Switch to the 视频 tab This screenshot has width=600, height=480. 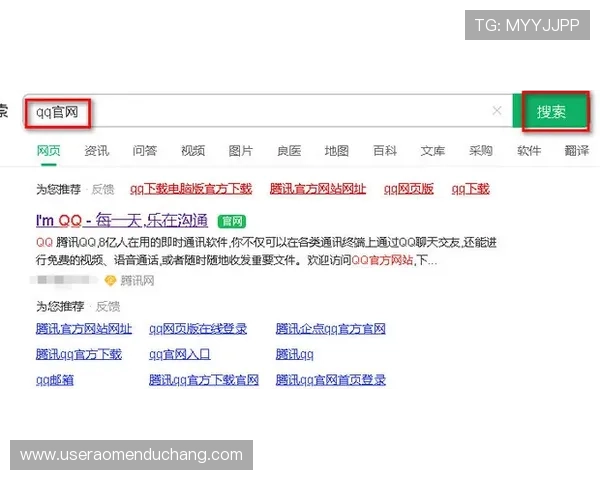click(x=193, y=151)
